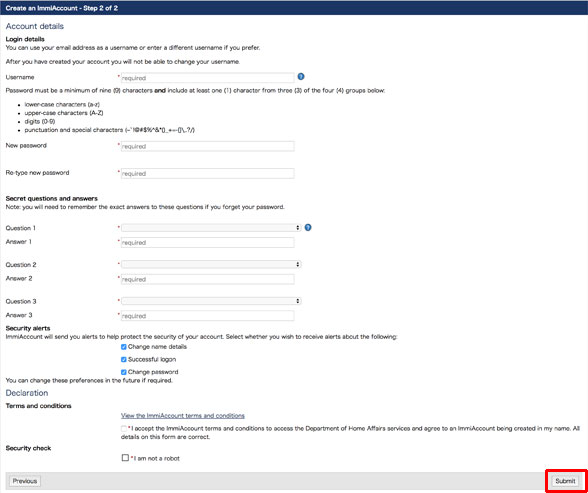Submit the account creation form
Screen dimensions: 588x493
coord(565,481)
